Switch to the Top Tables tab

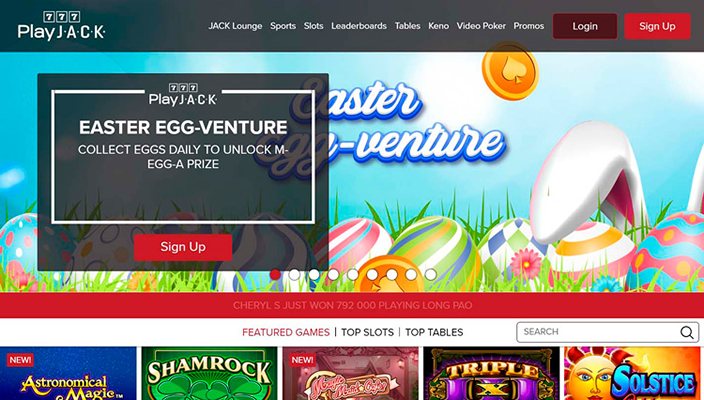point(434,332)
